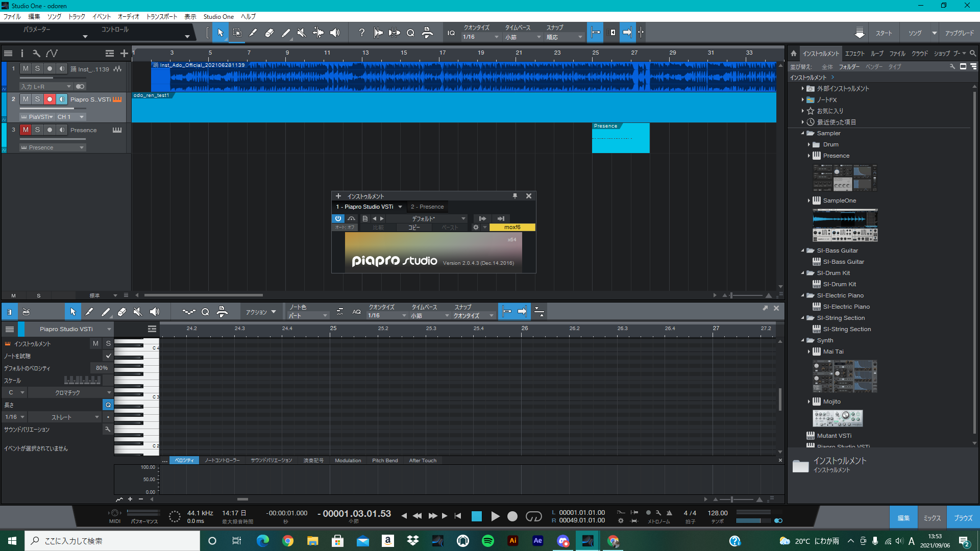Click the play button in transport
Screen dimensions: 980x551
495,516
